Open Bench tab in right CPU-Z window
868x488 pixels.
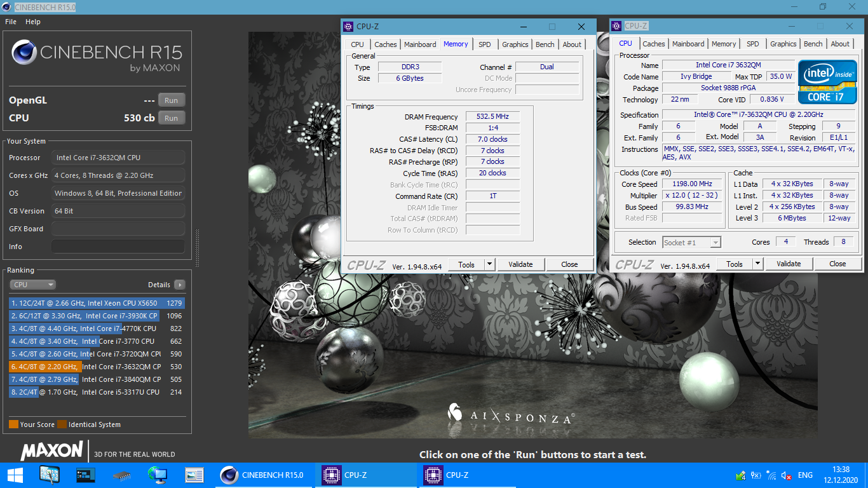click(813, 44)
